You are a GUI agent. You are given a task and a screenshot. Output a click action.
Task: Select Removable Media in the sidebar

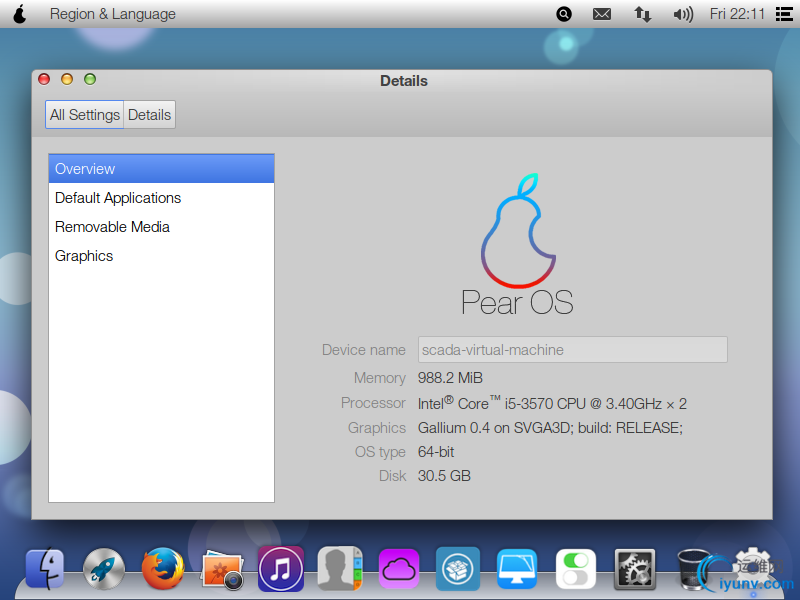[161, 227]
